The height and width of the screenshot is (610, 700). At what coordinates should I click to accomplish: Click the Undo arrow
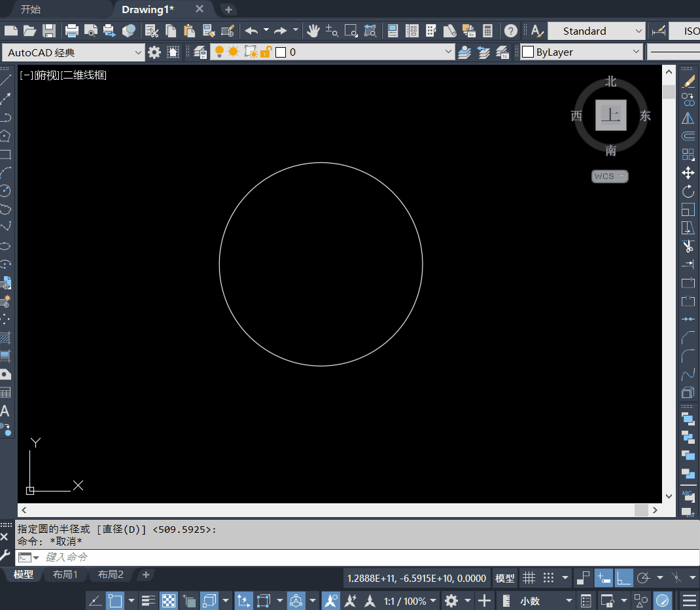(251, 31)
